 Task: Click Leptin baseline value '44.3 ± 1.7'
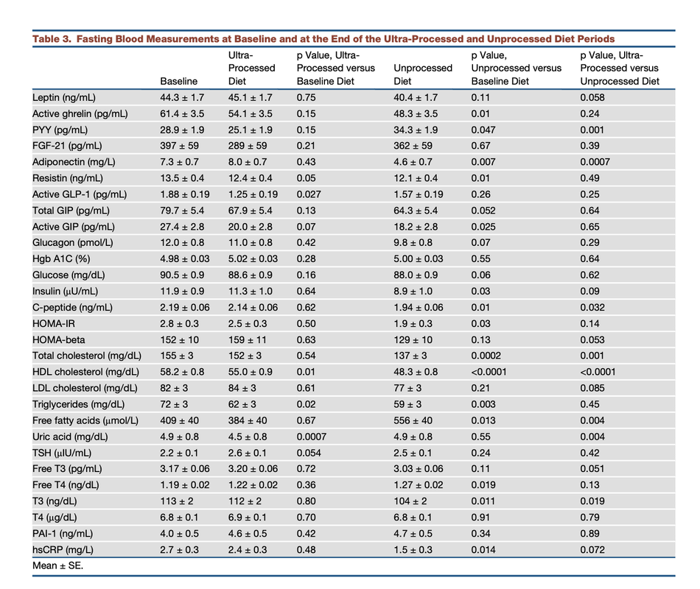click(182, 98)
